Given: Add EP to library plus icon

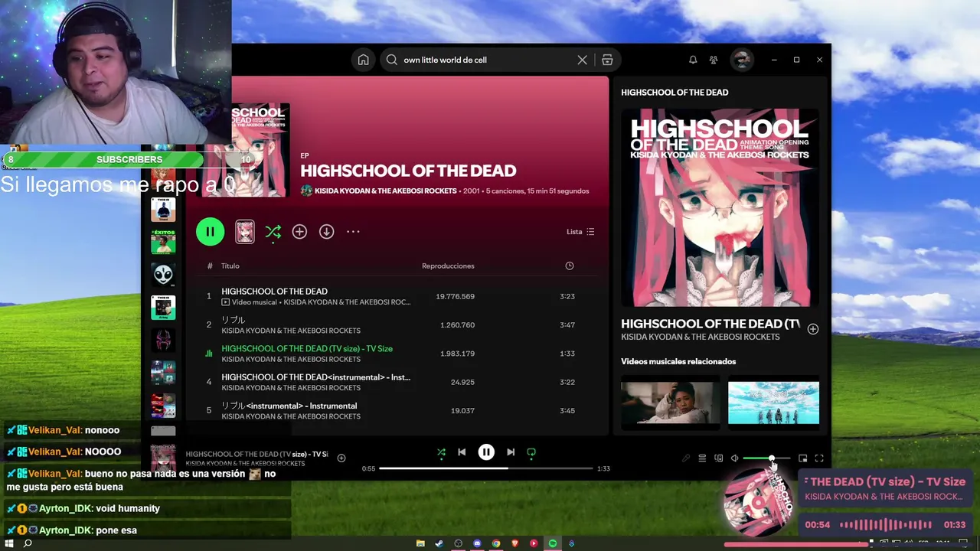Looking at the screenshot, I should coord(299,232).
